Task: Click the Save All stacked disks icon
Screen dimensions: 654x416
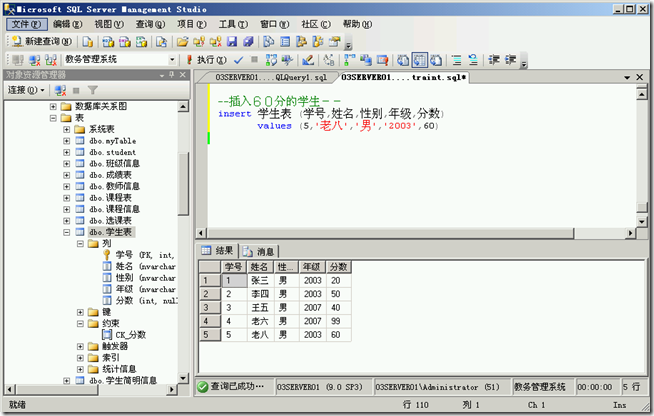Action: [249, 41]
